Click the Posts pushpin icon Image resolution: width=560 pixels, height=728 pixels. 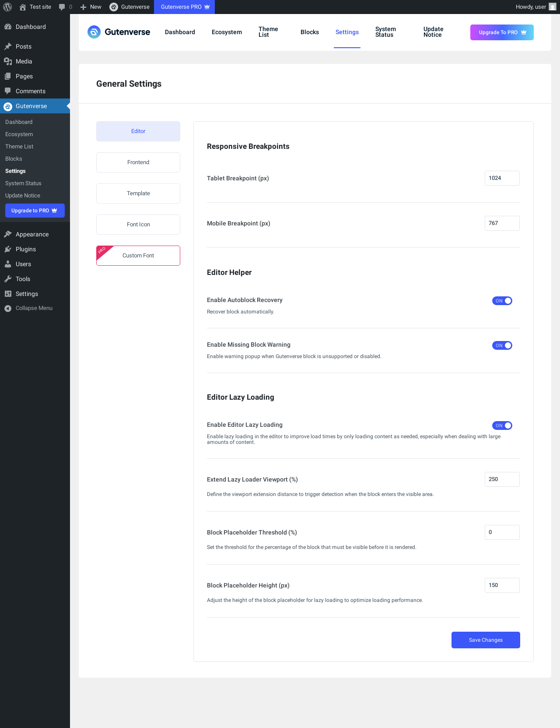click(x=8, y=46)
